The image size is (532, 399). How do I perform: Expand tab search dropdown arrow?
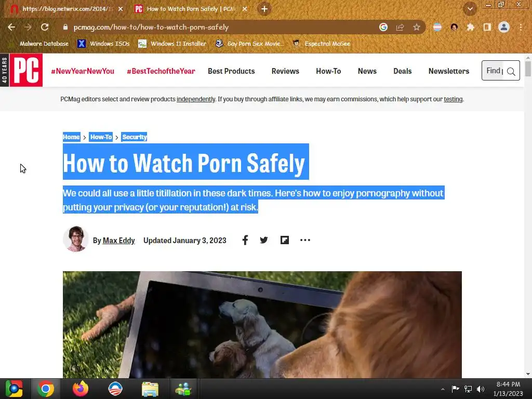[470, 9]
